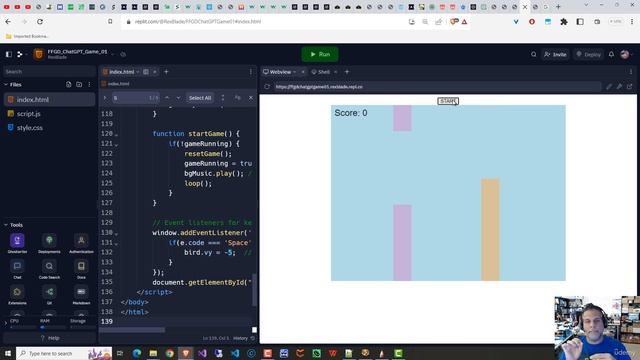Create a new folder in Files
The width and height of the screenshot is (640, 360).
click(79, 84)
